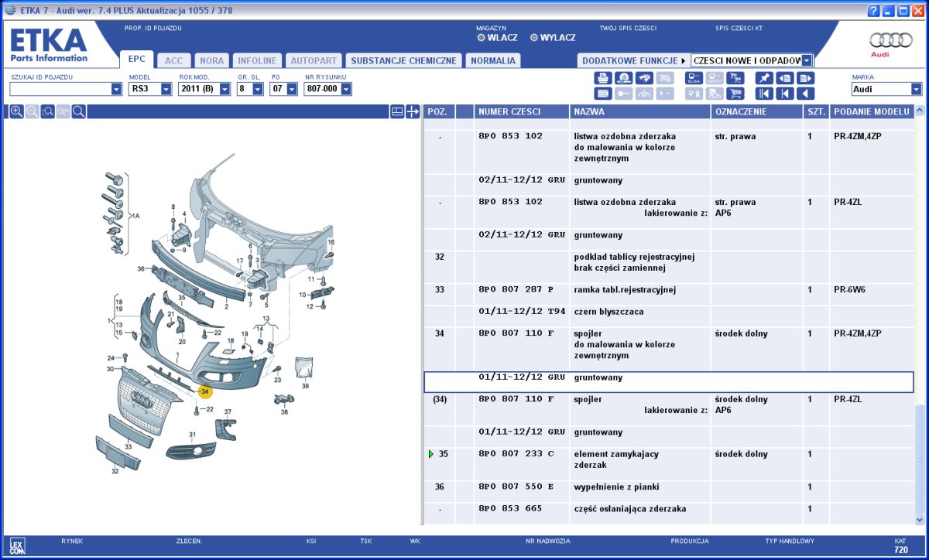Jump to first with double-bar arrow icon
The image size is (929, 560).
pos(764,94)
